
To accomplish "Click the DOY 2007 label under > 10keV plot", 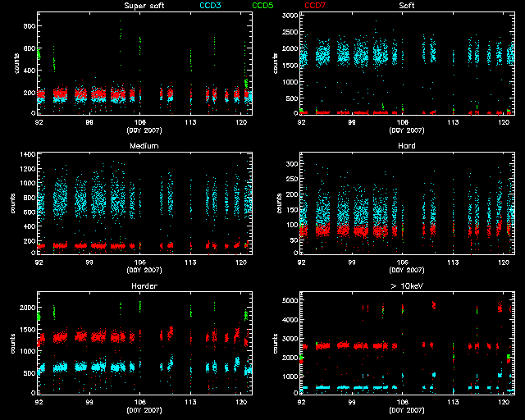I will (x=406, y=409).
